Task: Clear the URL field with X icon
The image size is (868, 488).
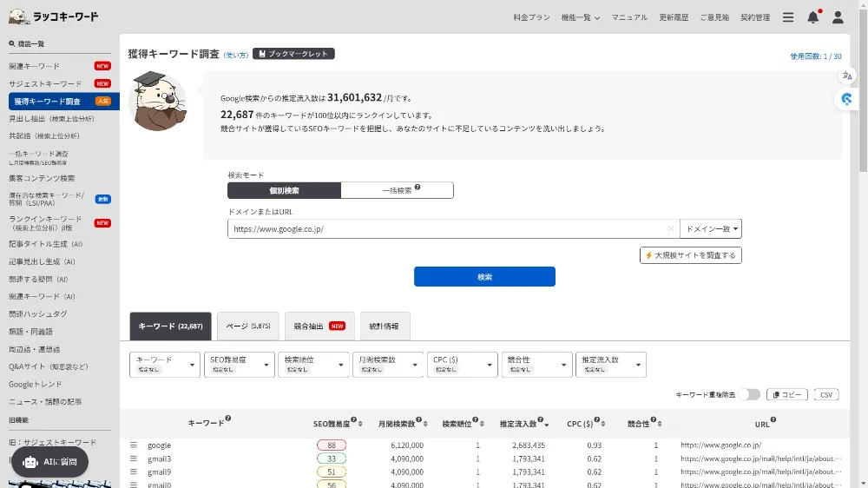Action: (670, 228)
